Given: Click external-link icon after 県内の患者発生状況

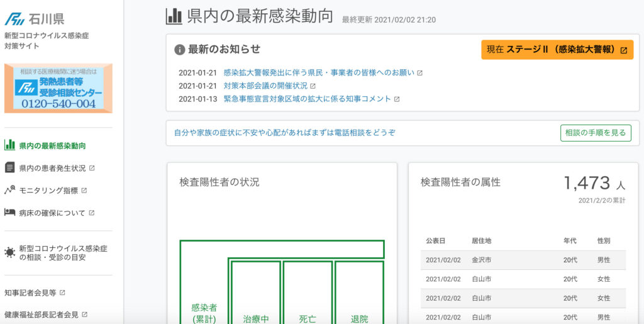Looking at the screenshot, I should pos(92,168).
